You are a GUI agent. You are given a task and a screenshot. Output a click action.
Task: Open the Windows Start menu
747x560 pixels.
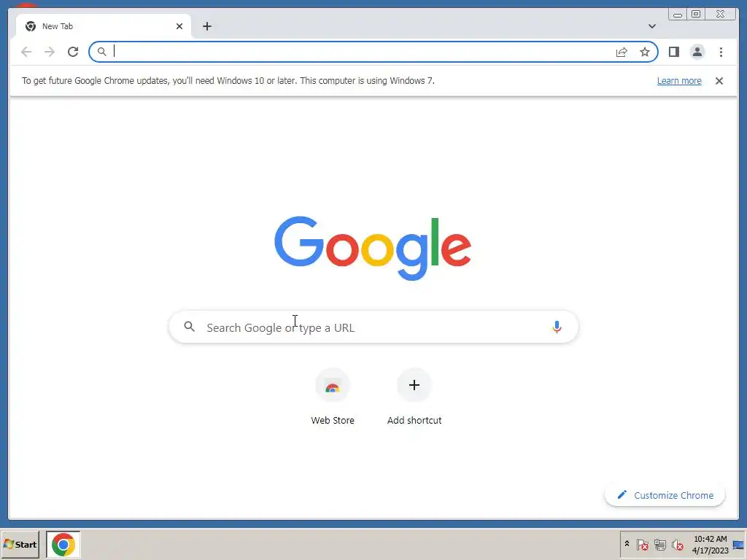pos(20,544)
